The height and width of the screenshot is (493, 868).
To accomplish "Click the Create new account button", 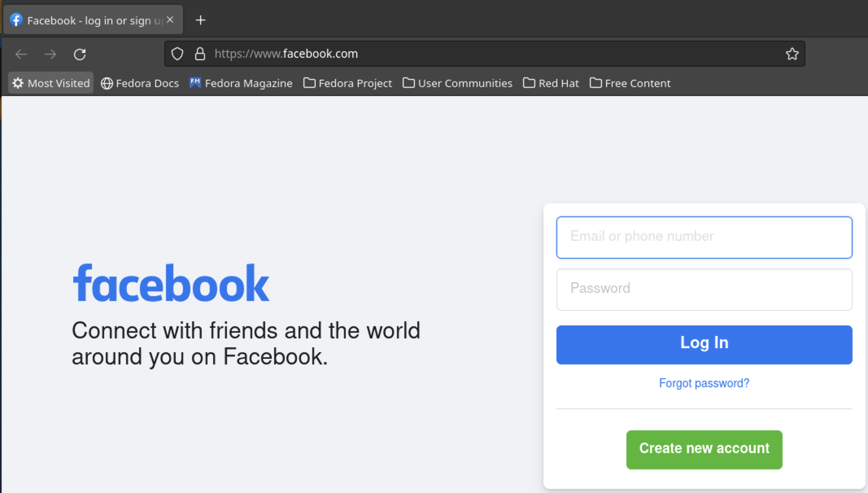I will (x=704, y=449).
